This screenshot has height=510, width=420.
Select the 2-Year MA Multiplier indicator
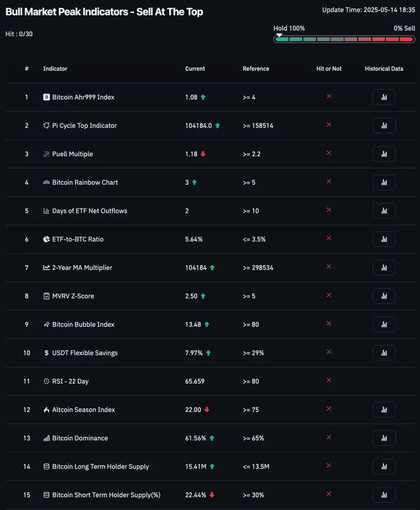point(82,267)
